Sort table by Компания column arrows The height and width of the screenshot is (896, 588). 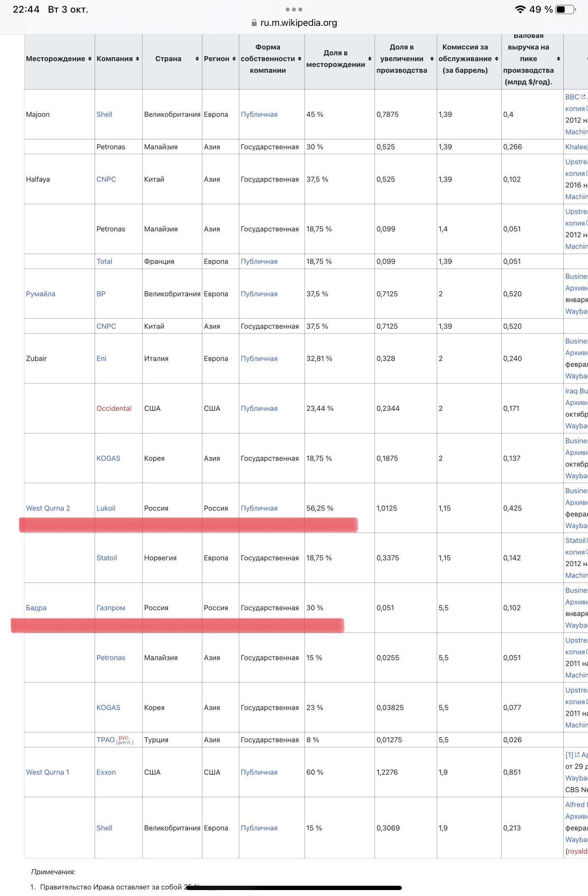click(x=138, y=59)
